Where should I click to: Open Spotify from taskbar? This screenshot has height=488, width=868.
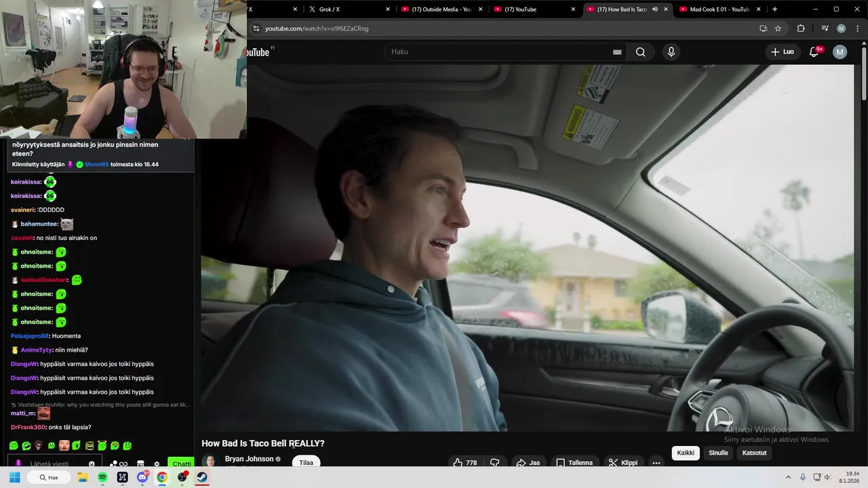tap(102, 477)
